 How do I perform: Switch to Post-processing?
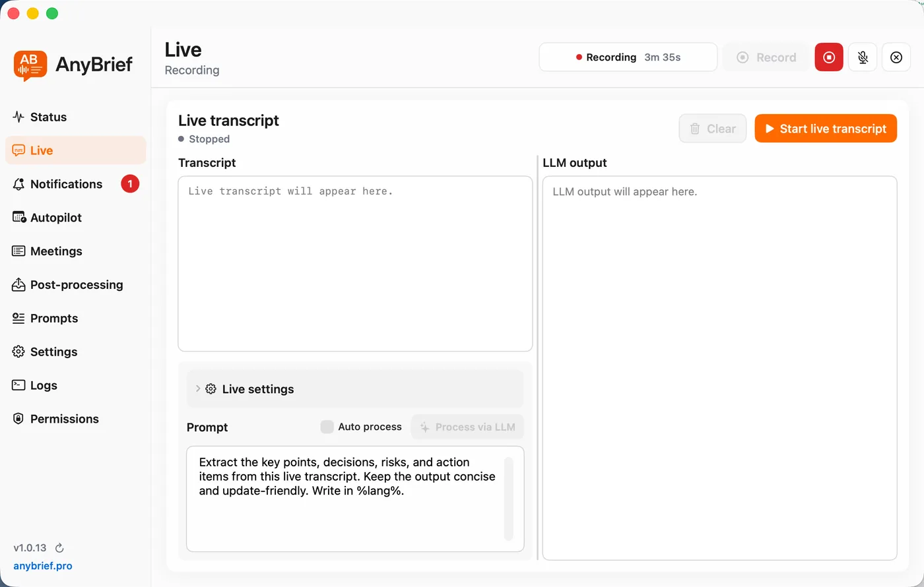75,285
